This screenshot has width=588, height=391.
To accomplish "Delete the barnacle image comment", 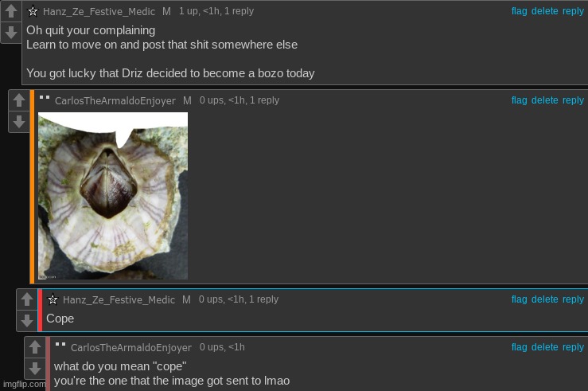I will [x=545, y=100].
